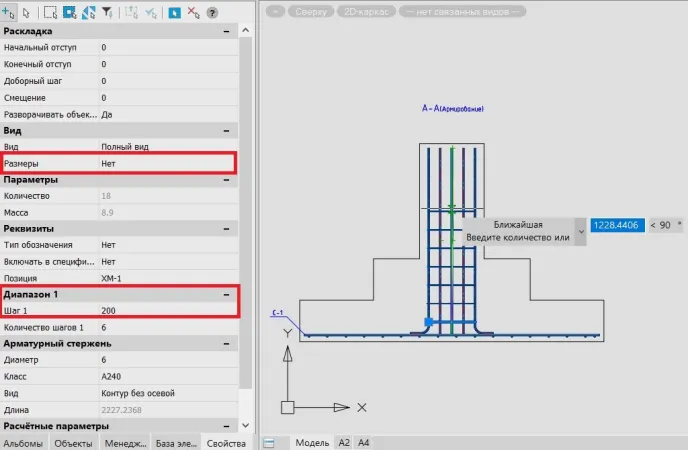Switch to the Альбомы tab
This screenshot has width=688, height=450.
(x=23, y=442)
